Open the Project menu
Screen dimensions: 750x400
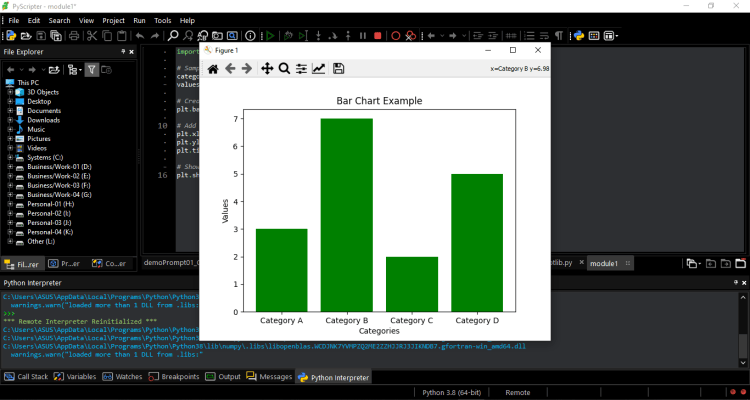(x=113, y=21)
